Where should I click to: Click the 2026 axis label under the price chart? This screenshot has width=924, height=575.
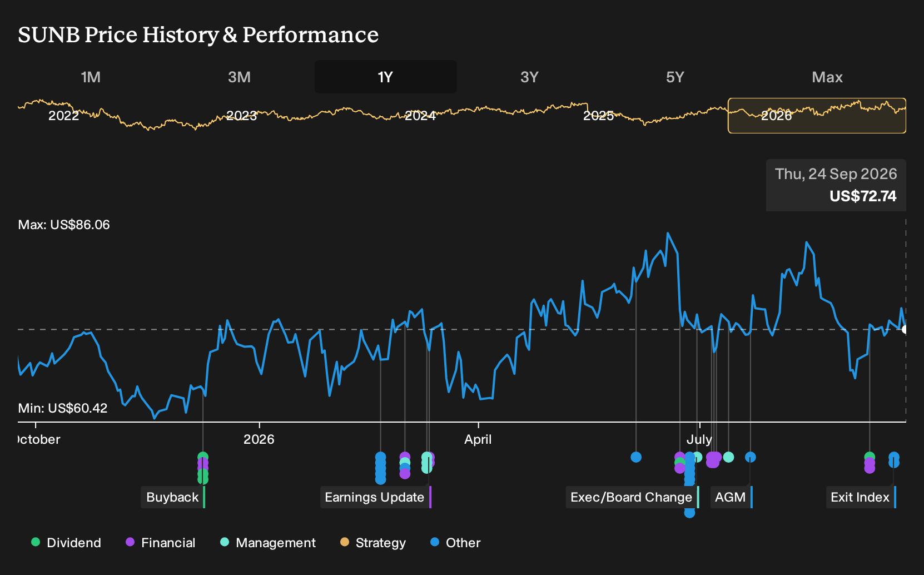tap(259, 439)
